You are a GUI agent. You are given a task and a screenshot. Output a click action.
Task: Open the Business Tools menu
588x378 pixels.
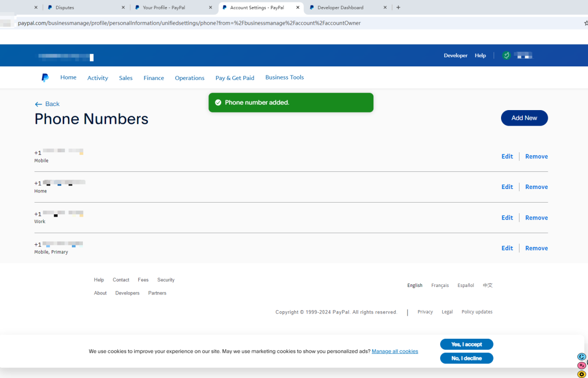click(x=284, y=77)
